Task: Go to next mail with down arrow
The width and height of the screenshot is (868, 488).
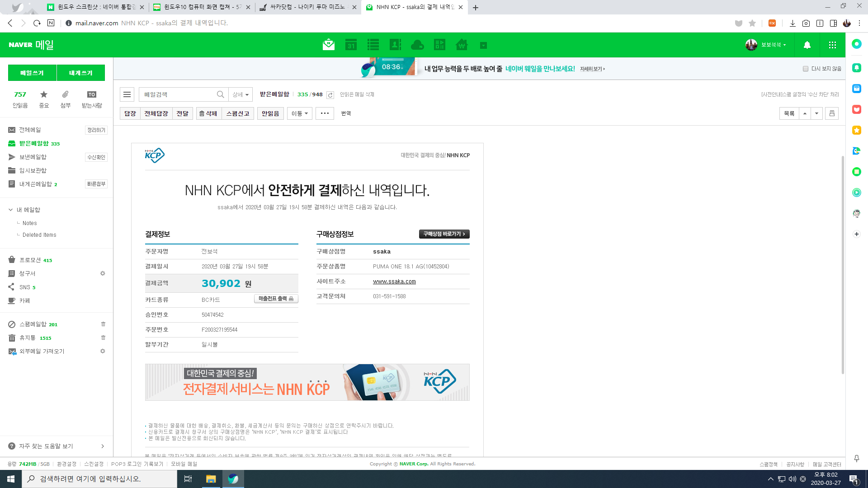Action: coord(816,113)
